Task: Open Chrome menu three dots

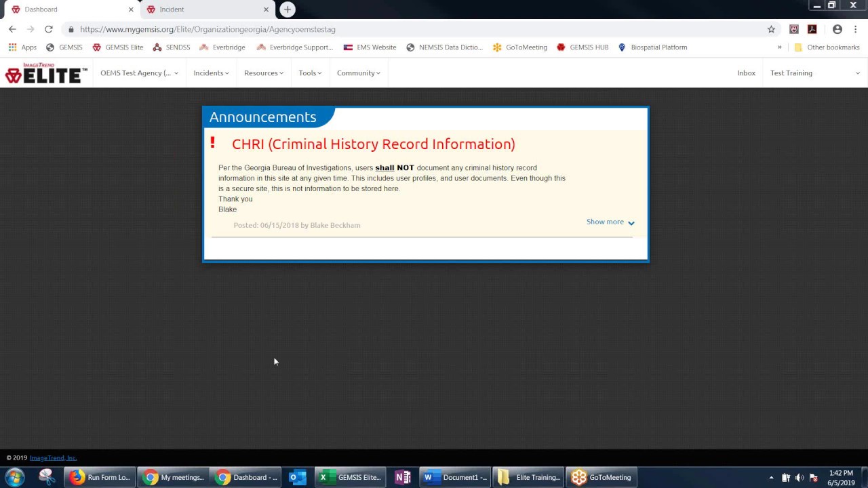Action: tap(856, 29)
